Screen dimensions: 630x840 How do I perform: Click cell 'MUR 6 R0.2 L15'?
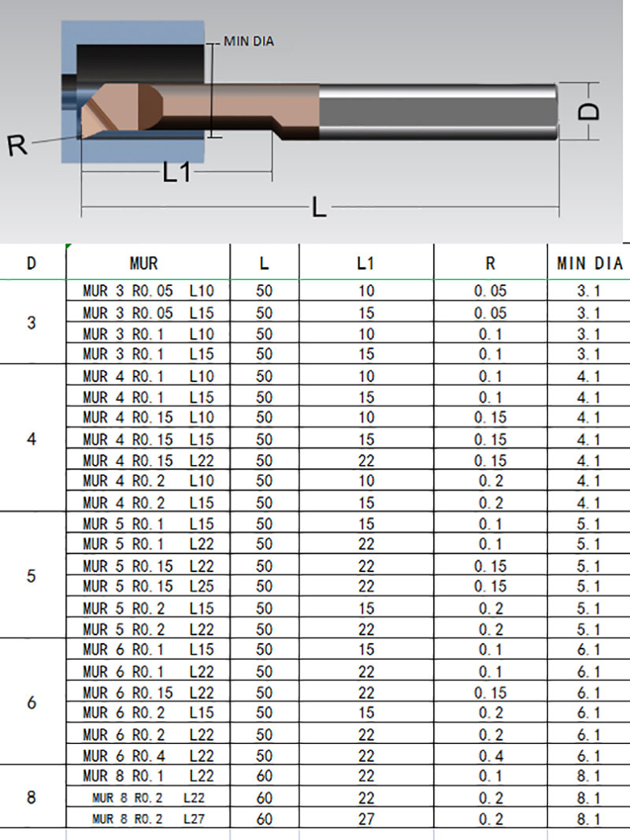click(x=148, y=712)
